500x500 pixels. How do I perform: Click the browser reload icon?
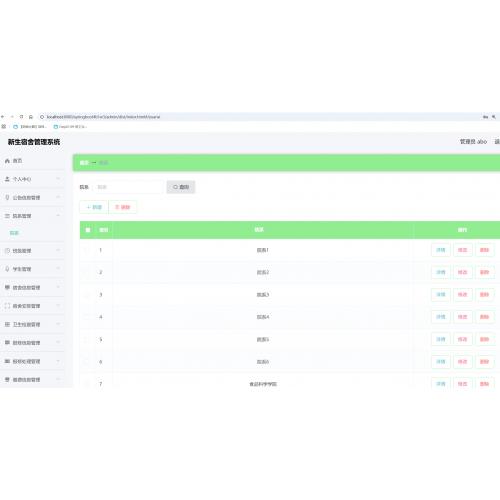[x=21, y=117]
